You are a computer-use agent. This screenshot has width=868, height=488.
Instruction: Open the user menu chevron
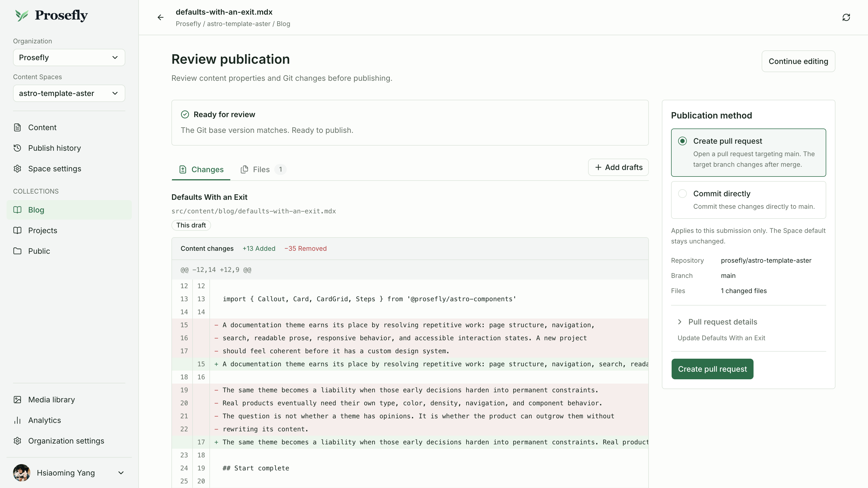click(x=121, y=473)
